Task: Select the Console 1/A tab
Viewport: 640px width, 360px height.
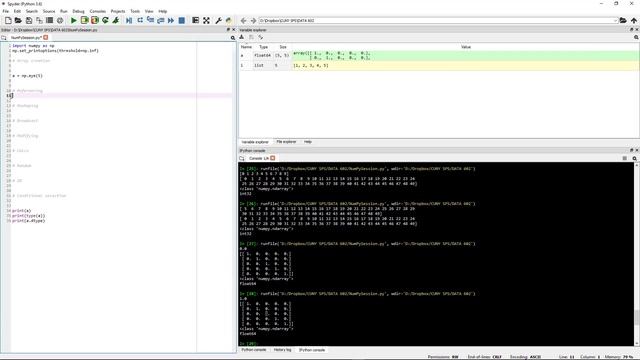Action: 259,158
